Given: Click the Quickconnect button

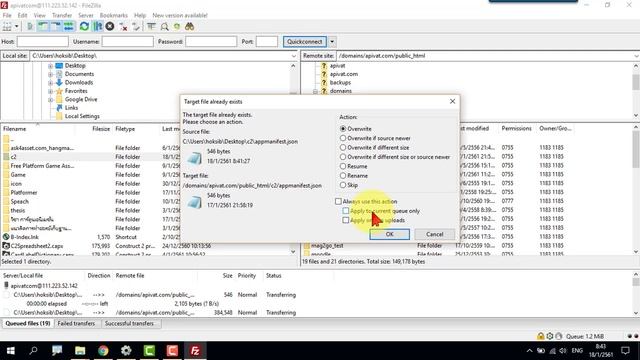Looking at the screenshot, I should coord(304,42).
